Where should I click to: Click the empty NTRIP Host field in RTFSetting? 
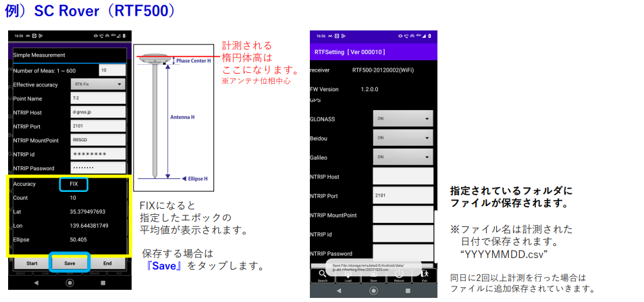(403, 176)
